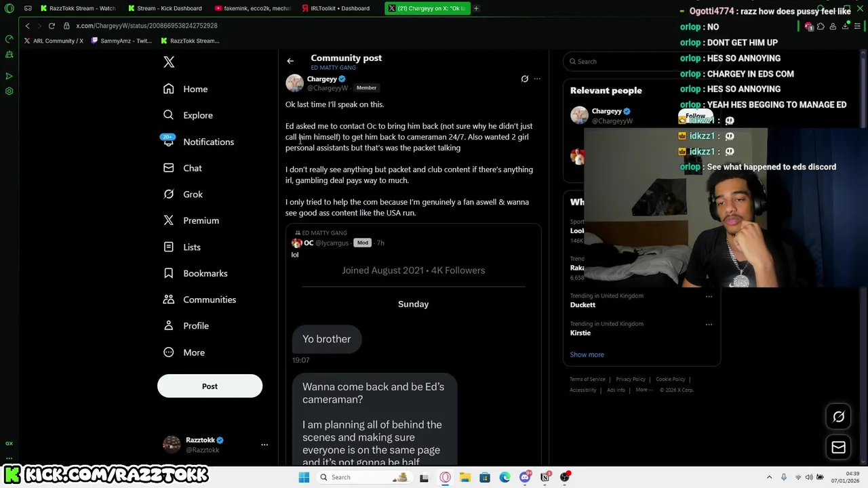
Task: Open the Privacy Policy link
Action: (x=631, y=380)
